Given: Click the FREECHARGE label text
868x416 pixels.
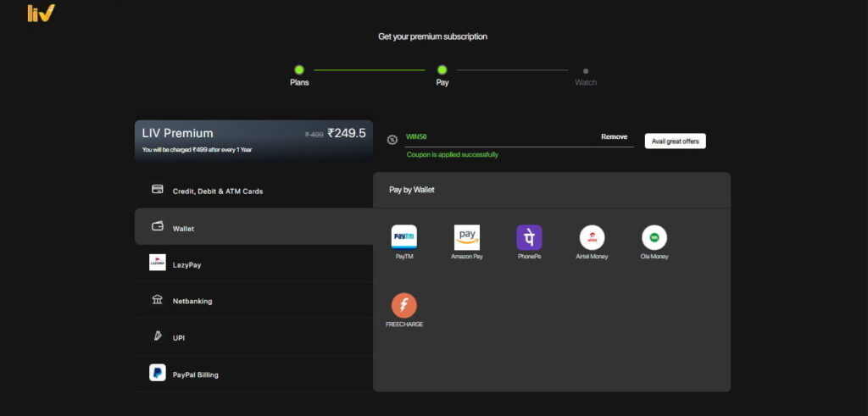Looking at the screenshot, I should click(404, 324).
